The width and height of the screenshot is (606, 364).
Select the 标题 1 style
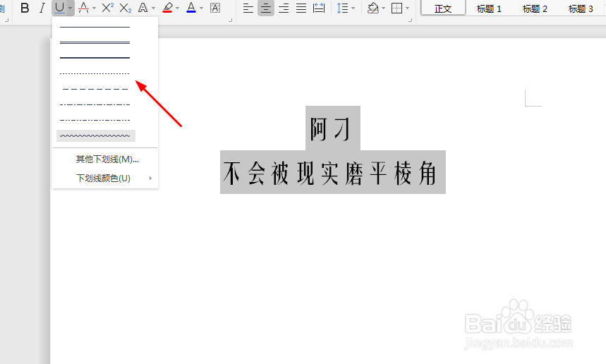pos(489,8)
